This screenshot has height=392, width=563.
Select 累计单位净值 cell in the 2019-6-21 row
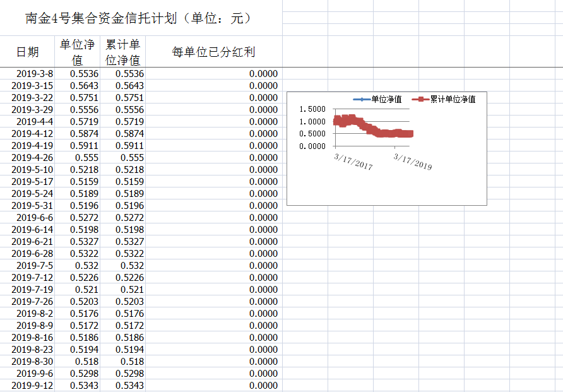pos(122,242)
